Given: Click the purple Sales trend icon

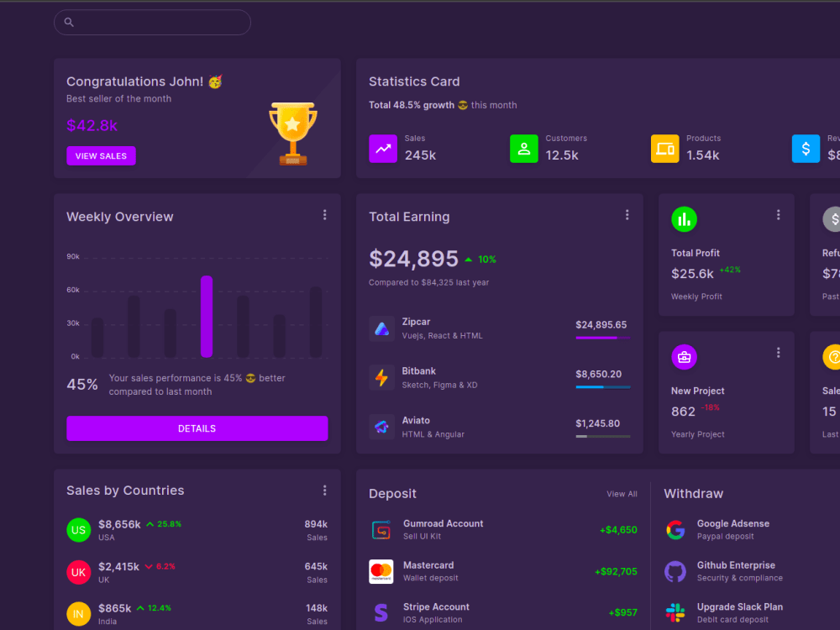Looking at the screenshot, I should (x=383, y=149).
